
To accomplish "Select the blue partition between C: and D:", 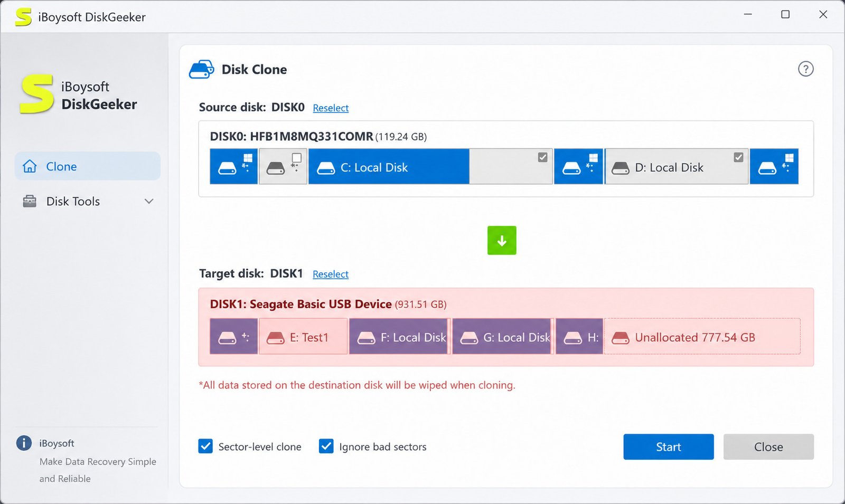I will [579, 167].
